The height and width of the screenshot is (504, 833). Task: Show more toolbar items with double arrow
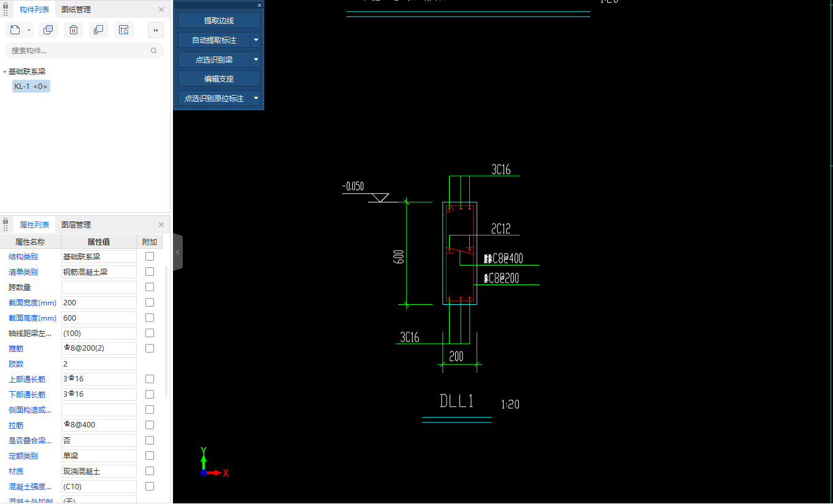coord(156,30)
